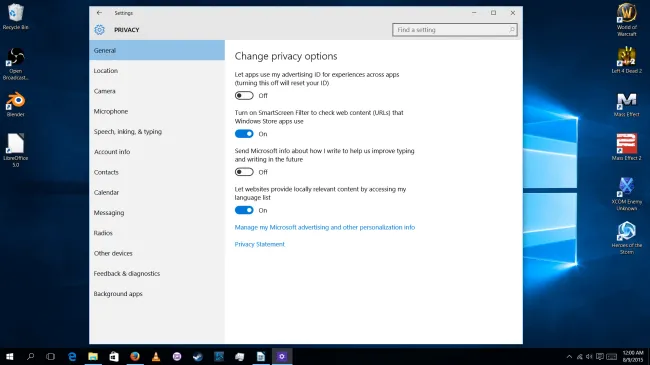650x365 pixels.
Task: Open the Action Center notification icon
Action: [599, 357]
